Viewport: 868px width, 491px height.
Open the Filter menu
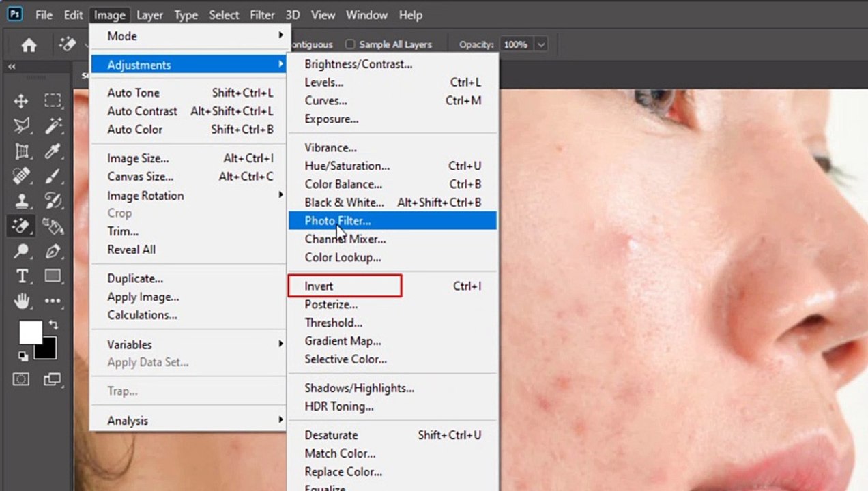coord(262,15)
